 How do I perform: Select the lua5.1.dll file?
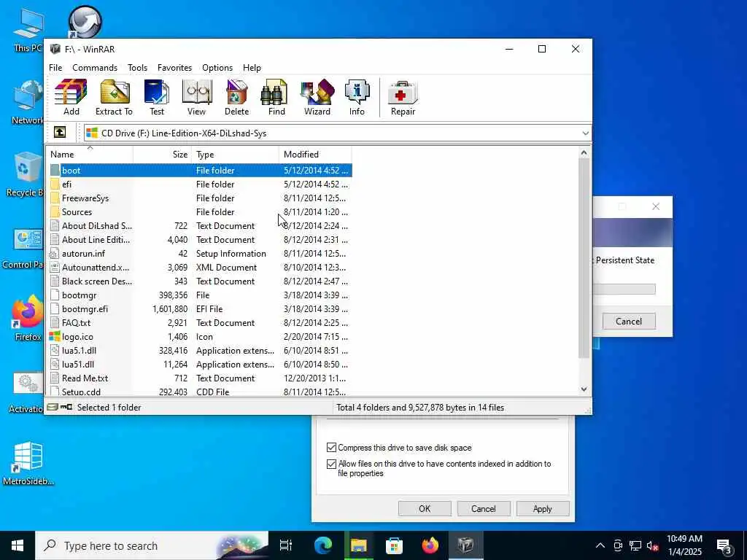(200, 350)
